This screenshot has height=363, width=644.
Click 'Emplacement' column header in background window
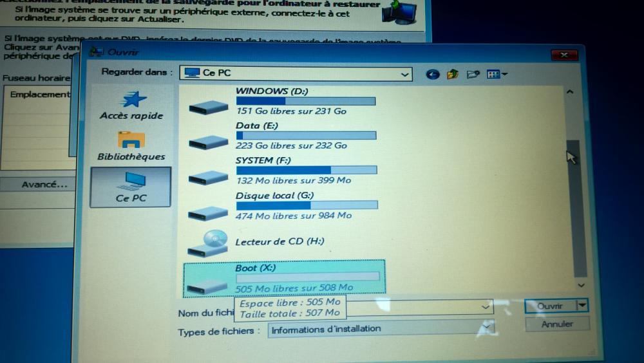(x=40, y=95)
